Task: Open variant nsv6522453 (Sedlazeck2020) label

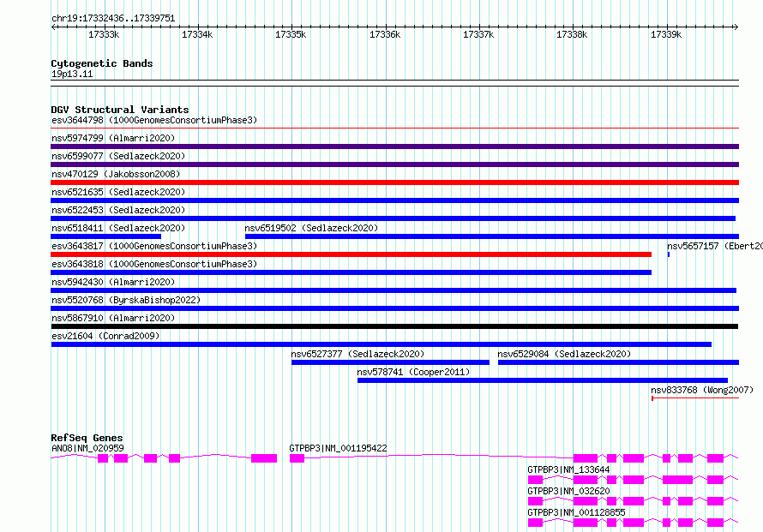Action: coord(118,210)
